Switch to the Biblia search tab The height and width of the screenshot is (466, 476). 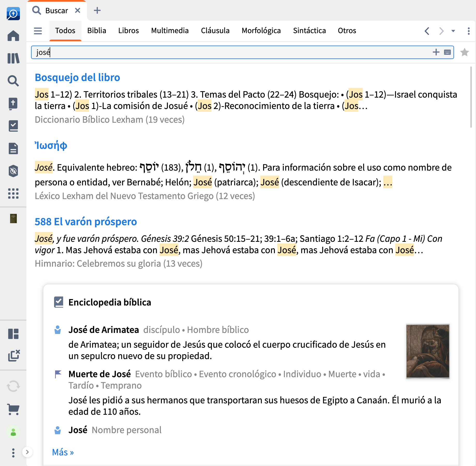(96, 31)
